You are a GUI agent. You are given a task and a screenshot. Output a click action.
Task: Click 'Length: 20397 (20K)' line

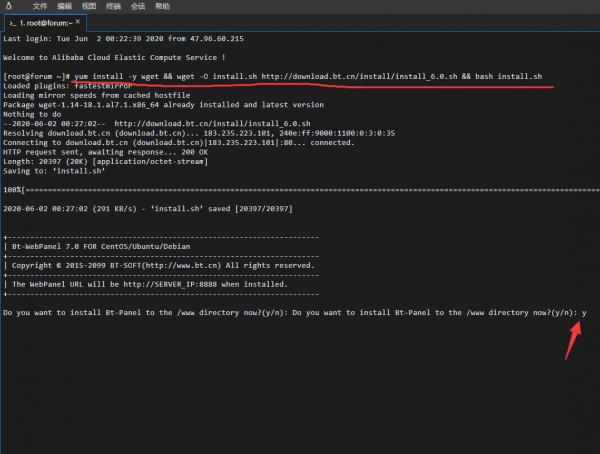[x=106, y=162]
